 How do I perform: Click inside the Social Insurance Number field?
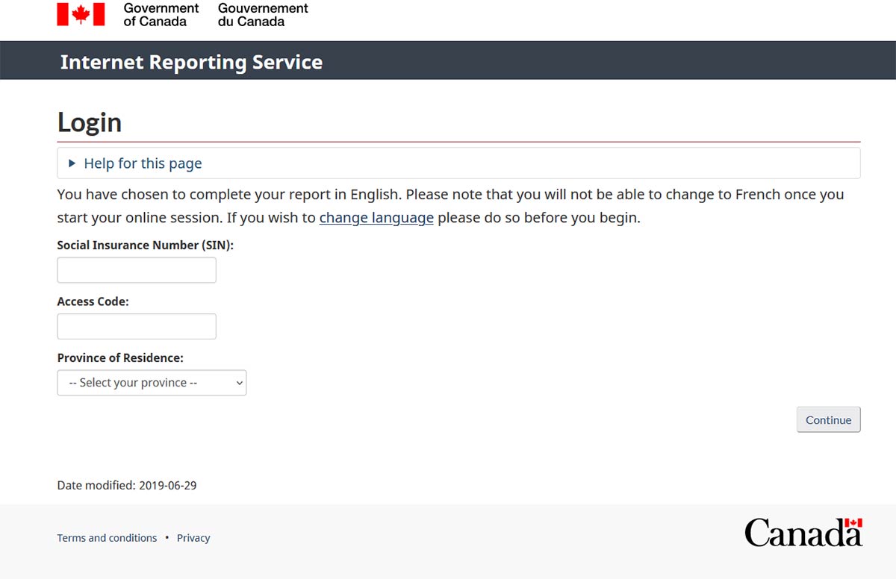(x=136, y=269)
